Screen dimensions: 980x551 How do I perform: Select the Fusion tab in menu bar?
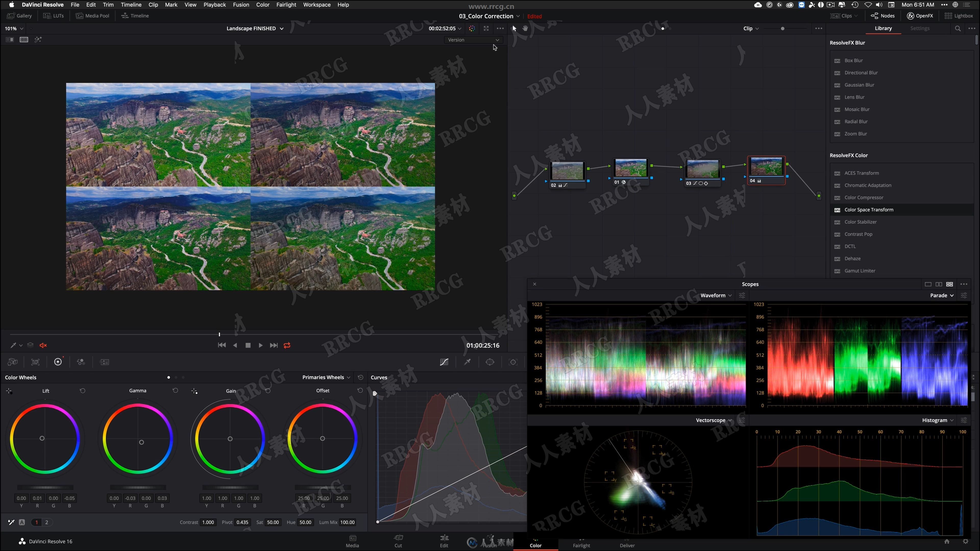coord(241,5)
